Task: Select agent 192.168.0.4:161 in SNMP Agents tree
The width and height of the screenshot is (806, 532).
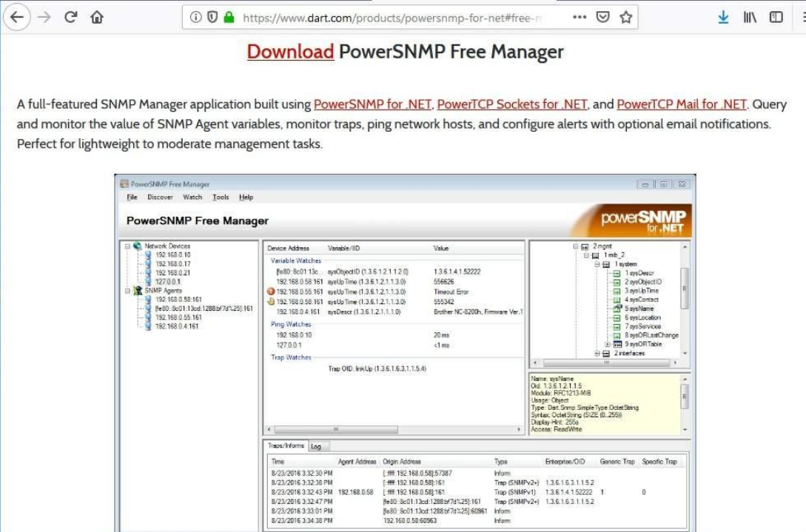Action: (177, 326)
